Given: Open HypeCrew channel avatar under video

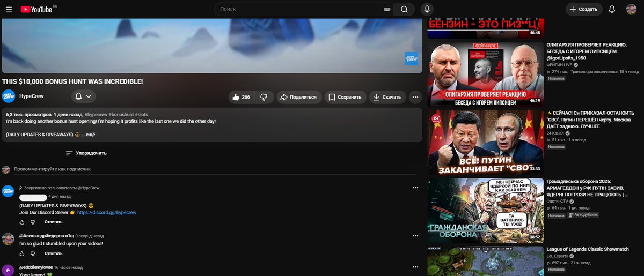Looking at the screenshot, I should click(8, 96).
